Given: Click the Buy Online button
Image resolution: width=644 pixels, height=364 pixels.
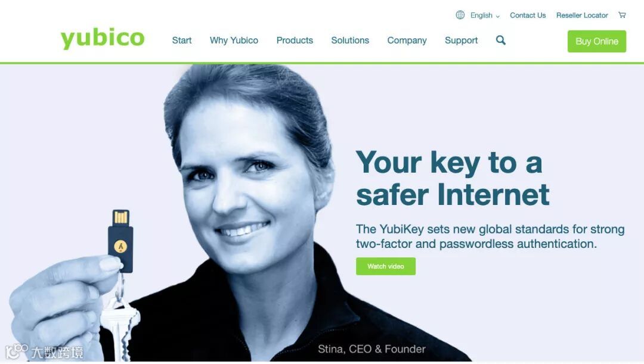Looking at the screenshot, I should 596,42.
